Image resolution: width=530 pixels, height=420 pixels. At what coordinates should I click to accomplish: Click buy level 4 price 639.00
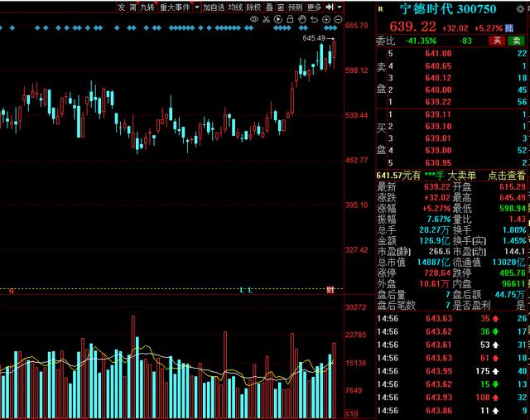[x=438, y=150]
